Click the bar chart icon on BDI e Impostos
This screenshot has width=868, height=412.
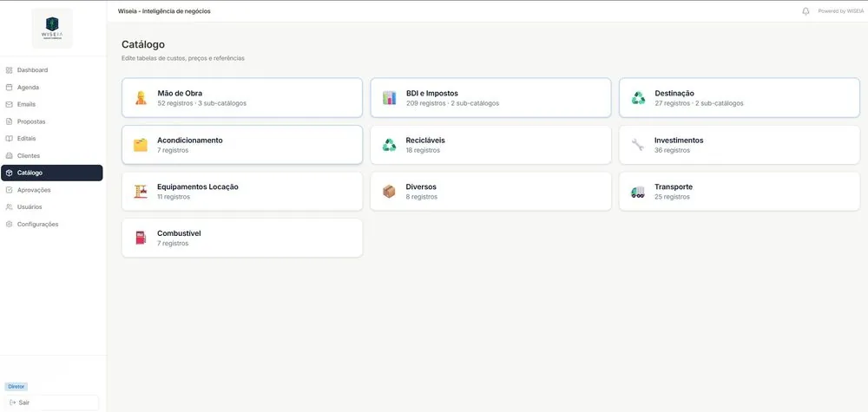tap(389, 98)
